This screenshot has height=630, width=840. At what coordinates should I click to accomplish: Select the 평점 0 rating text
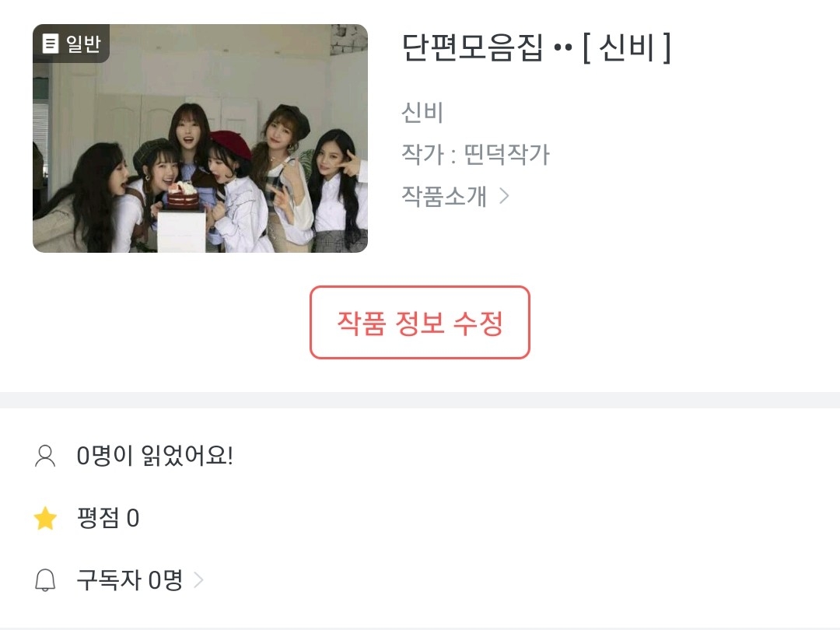108,519
